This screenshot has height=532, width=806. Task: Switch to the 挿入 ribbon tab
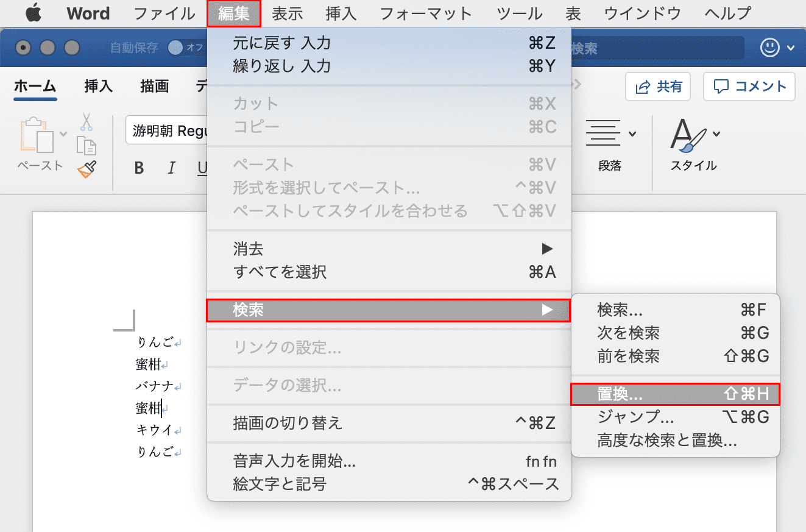coord(99,87)
